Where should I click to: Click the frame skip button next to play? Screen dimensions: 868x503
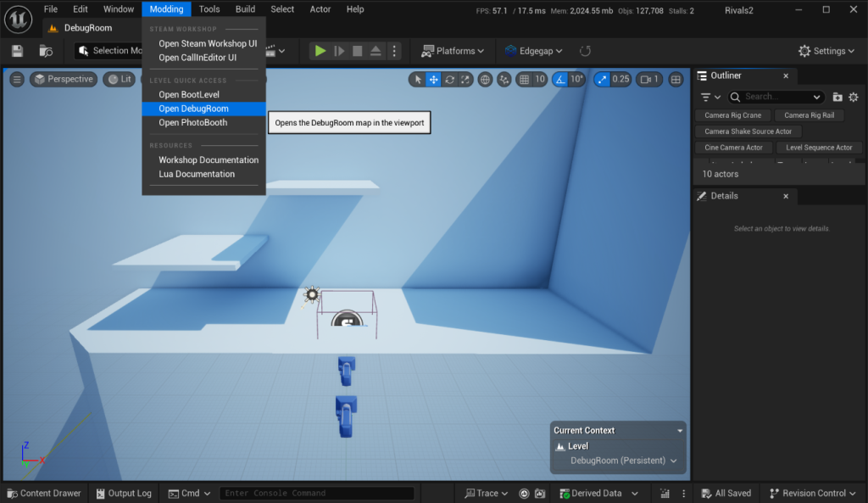tap(339, 51)
